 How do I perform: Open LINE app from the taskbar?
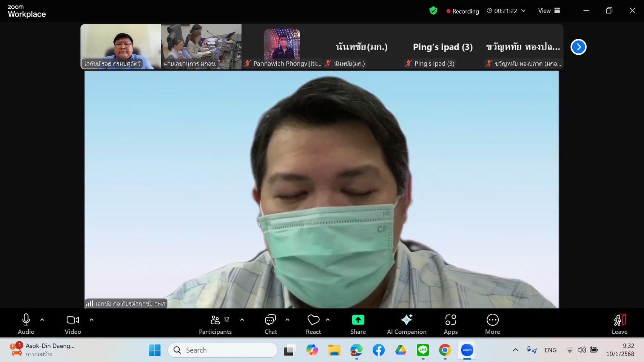coord(423,350)
